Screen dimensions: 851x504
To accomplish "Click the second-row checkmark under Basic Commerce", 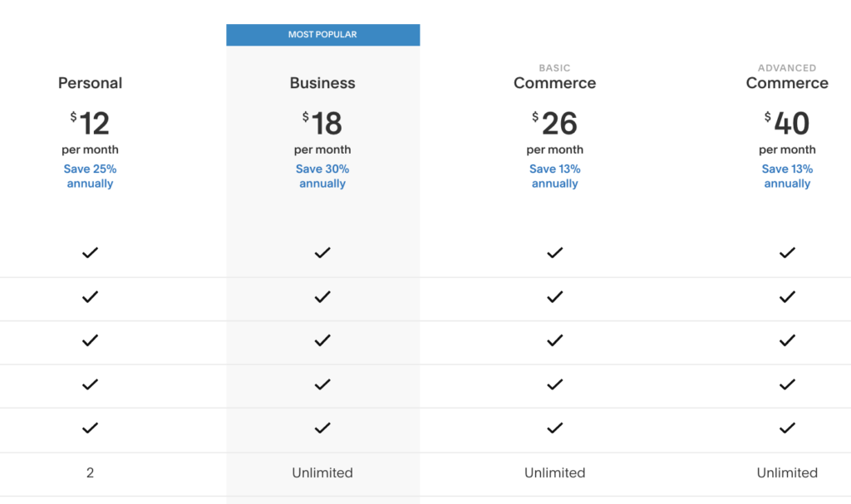I will point(554,296).
